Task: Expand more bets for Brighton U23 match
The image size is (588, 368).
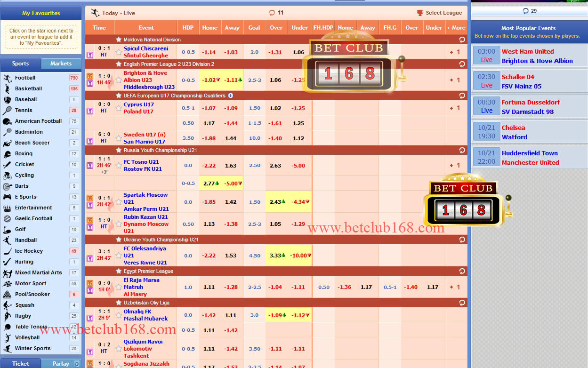Action: 455,80
